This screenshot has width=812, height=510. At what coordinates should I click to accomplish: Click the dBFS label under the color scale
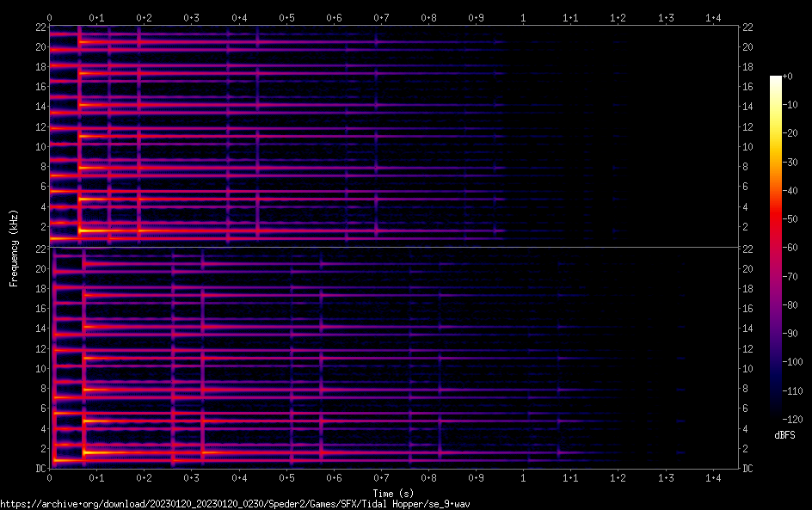(784, 436)
